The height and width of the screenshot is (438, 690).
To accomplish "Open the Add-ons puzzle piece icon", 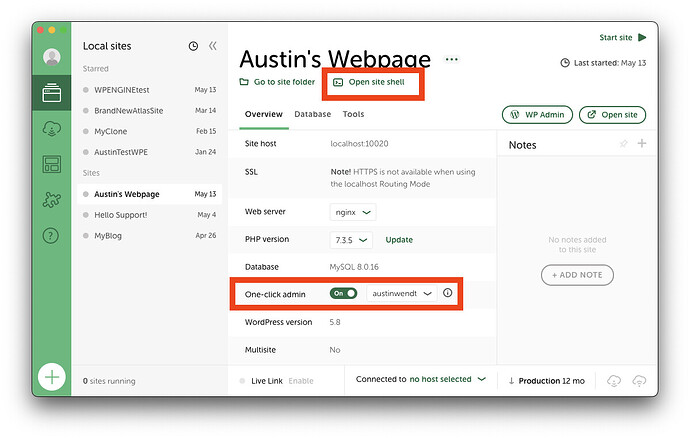I will tap(51, 200).
